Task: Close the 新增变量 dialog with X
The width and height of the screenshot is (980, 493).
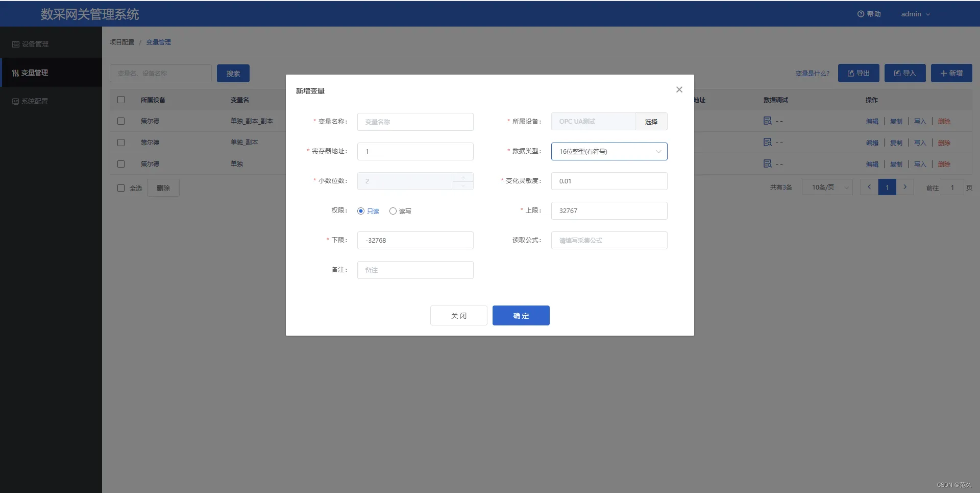Action: point(679,89)
